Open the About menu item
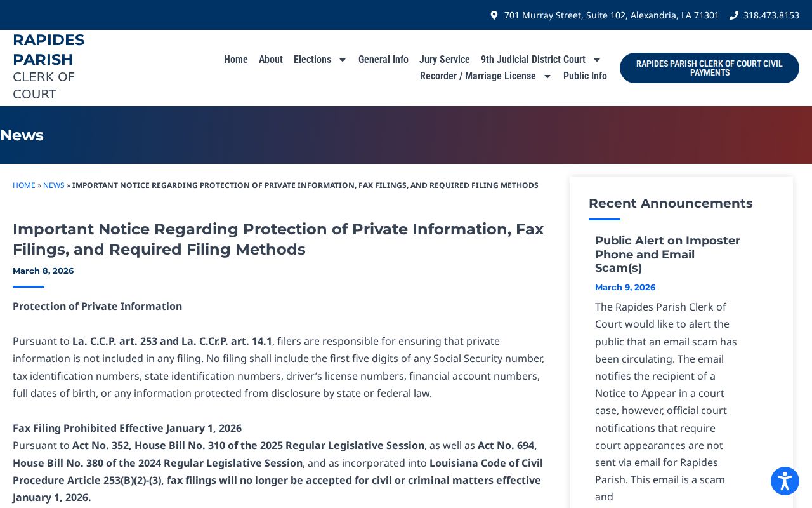Viewport: 812px width, 508px height. [x=271, y=60]
